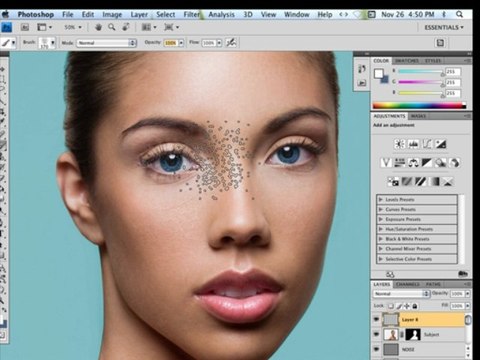Screen dimensions: 480x360
Task: Open the Layer menu
Action: (139, 14)
